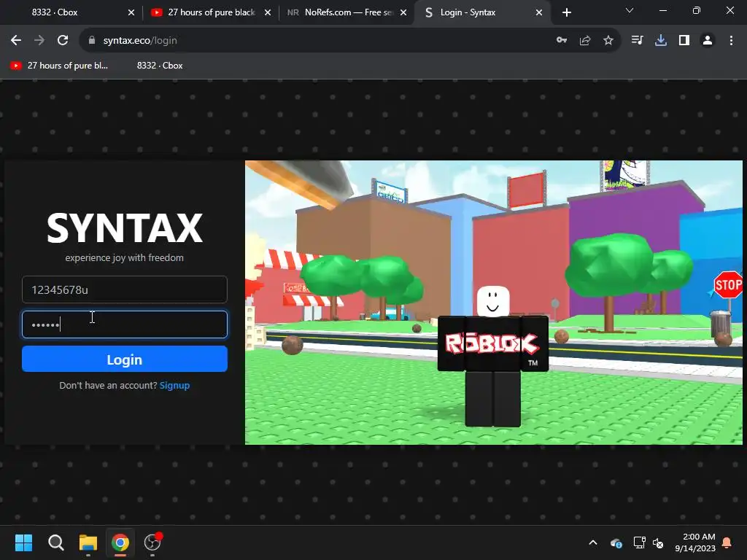Click 'experience joy with freedom' tagline
The height and width of the screenshot is (560, 747).
point(124,257)
